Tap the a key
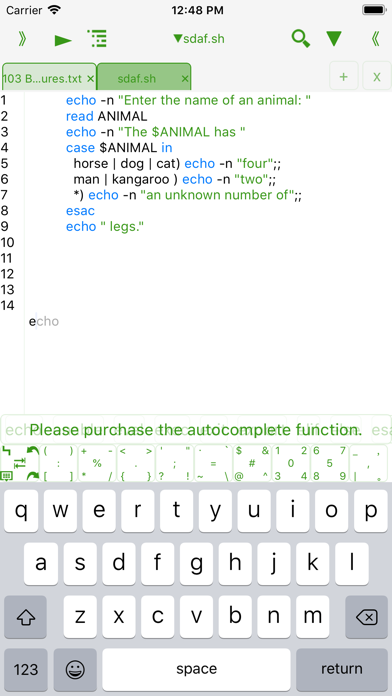This screenshot has height=696, width=392. click(40, 564)
